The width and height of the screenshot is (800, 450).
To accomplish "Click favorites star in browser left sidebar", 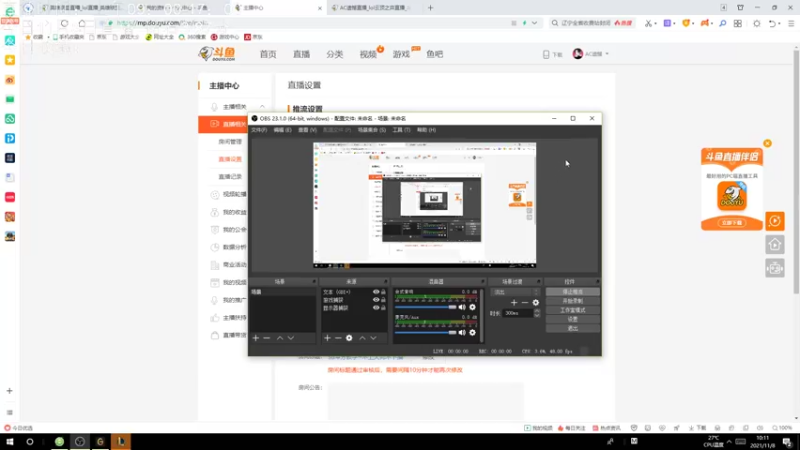I will tap(10, 60).
